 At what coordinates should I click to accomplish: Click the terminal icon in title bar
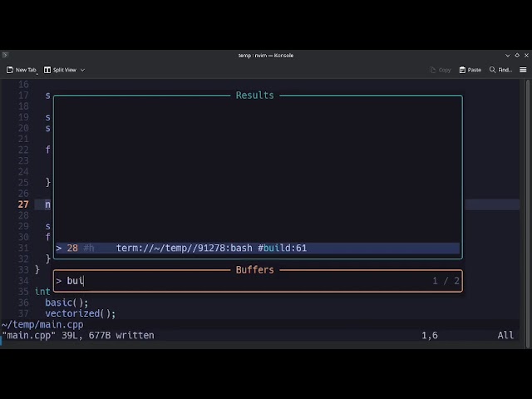tap(5, 55)
